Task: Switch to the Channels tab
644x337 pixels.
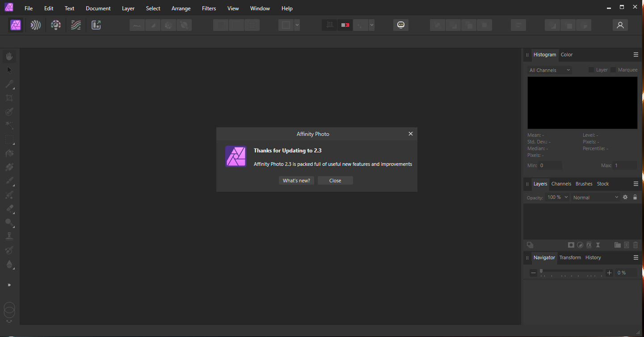Action: 561,184
